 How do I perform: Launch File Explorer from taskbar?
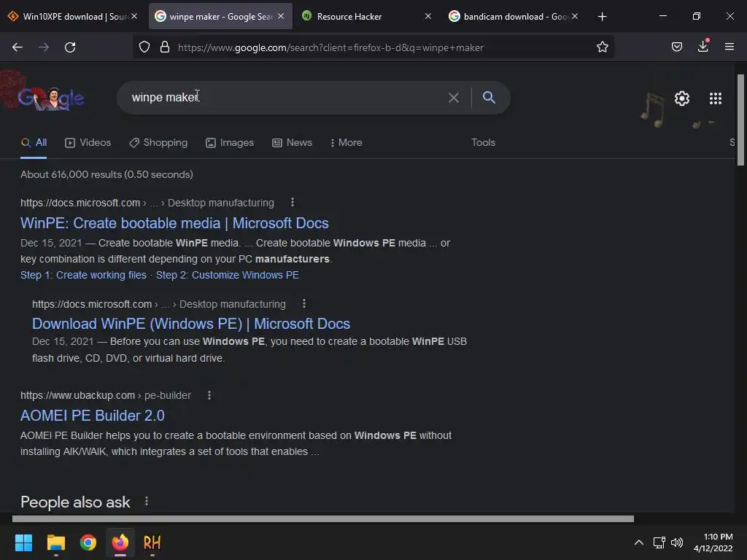click(x=55, y=542)
